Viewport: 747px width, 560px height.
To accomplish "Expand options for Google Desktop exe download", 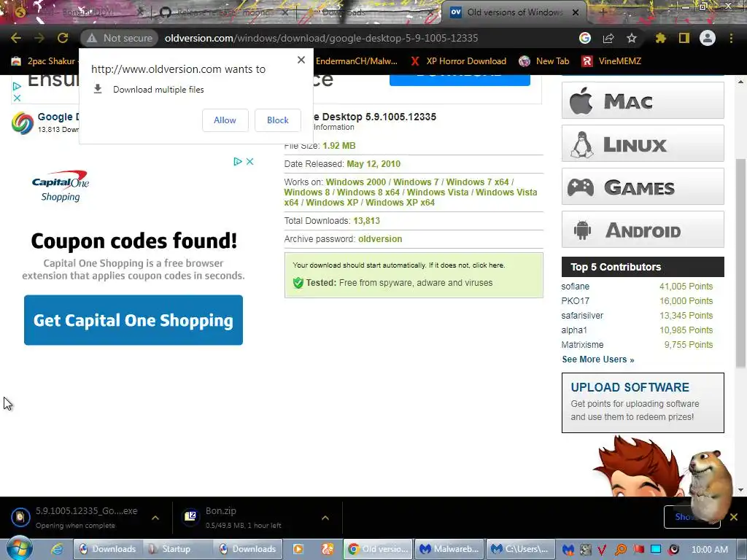I will pyautogui.click(x=155, y=518).
